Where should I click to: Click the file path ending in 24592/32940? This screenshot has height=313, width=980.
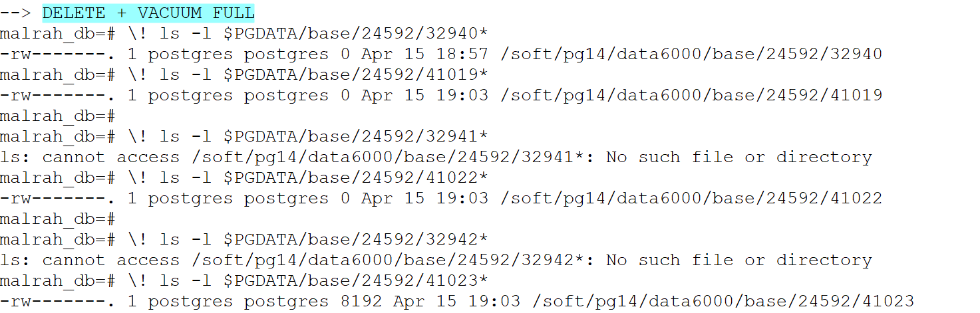coord(691,54)
